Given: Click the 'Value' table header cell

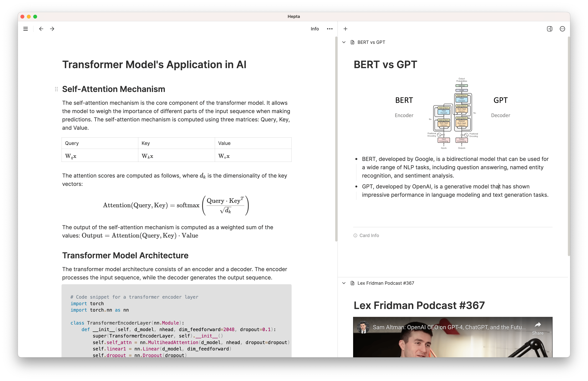Looking at the screenshot, I should click(253, 143).
